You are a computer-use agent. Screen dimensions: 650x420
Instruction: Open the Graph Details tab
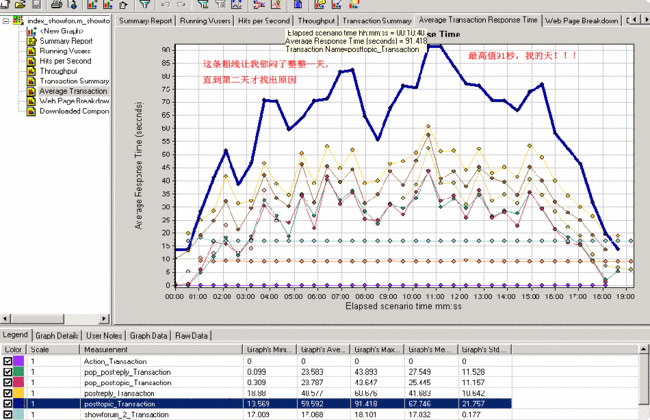(x=57, y=336)
